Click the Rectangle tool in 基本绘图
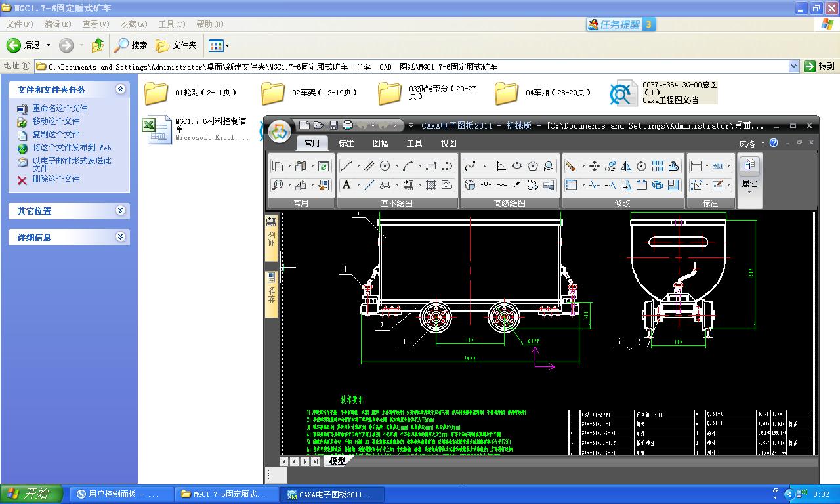840x504 pixels. point(431,166)
